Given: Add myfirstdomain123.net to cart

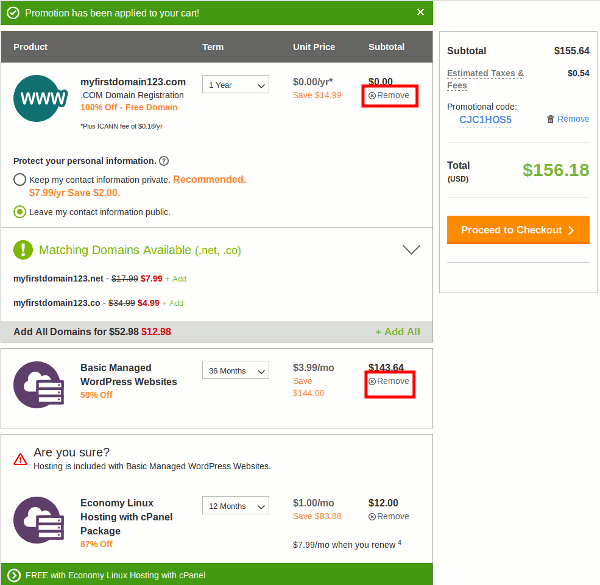Looking at the screenshot, I should (x=176, y=279).
